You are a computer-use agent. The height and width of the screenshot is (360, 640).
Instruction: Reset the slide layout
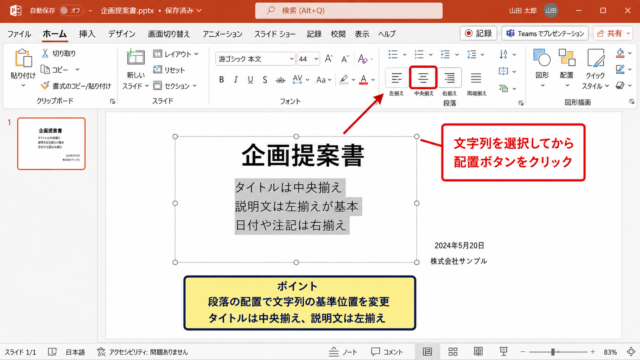(169, 70)
